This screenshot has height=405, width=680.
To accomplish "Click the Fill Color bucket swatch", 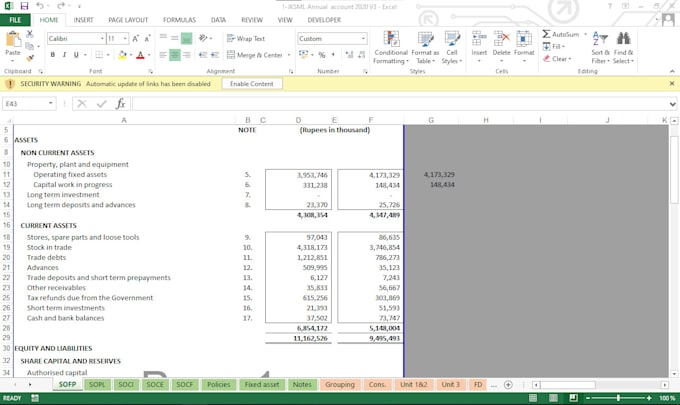I will 122,55.
